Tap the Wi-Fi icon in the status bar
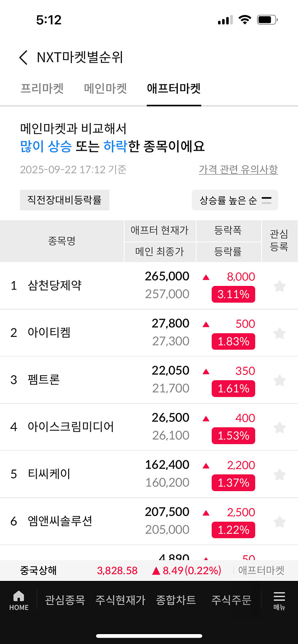Screen dimensions: 298x644 click(x=244, y=19)
